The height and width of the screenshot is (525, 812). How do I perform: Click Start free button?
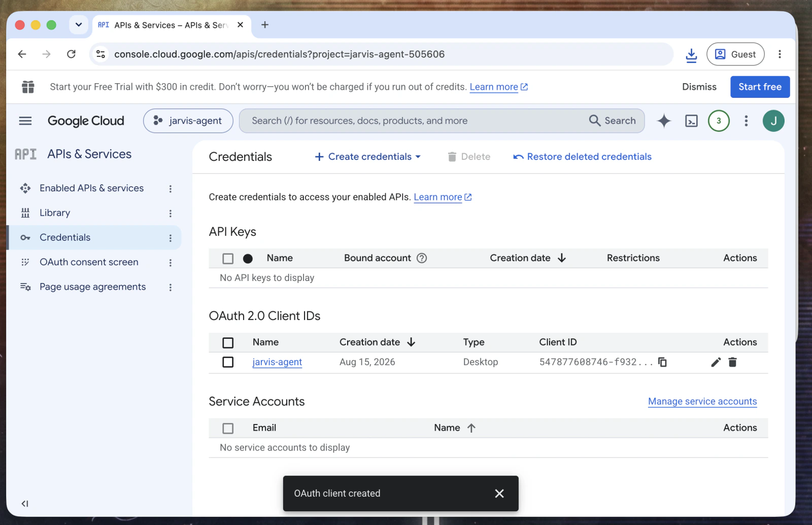[x=760, y=87]
